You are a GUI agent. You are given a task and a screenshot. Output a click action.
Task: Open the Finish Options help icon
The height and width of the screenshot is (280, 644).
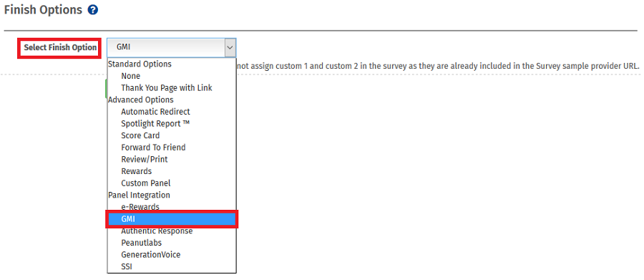pyautogui.click(x=93, y=10)
